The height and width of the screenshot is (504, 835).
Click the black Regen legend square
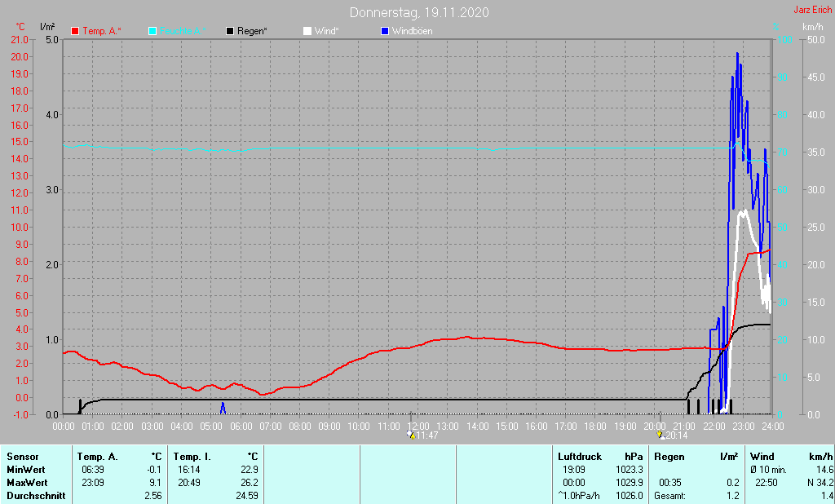tap(230, 31)
